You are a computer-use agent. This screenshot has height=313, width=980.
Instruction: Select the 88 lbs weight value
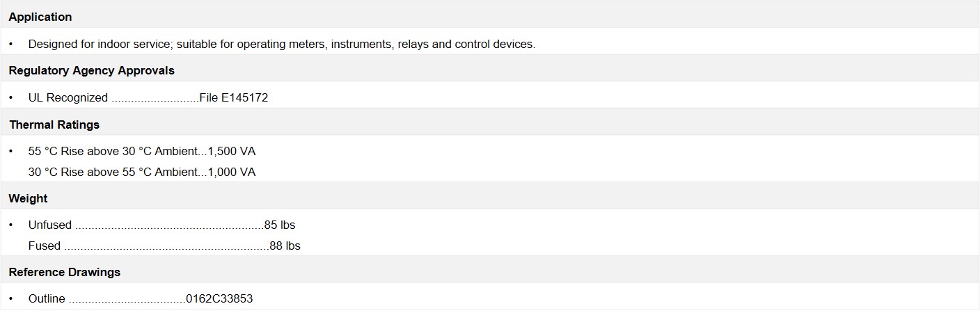285,246
